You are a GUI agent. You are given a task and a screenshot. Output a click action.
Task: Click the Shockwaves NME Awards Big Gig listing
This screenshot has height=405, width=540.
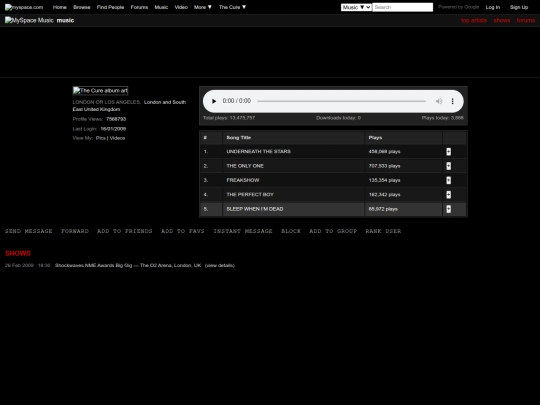point(128,266)
